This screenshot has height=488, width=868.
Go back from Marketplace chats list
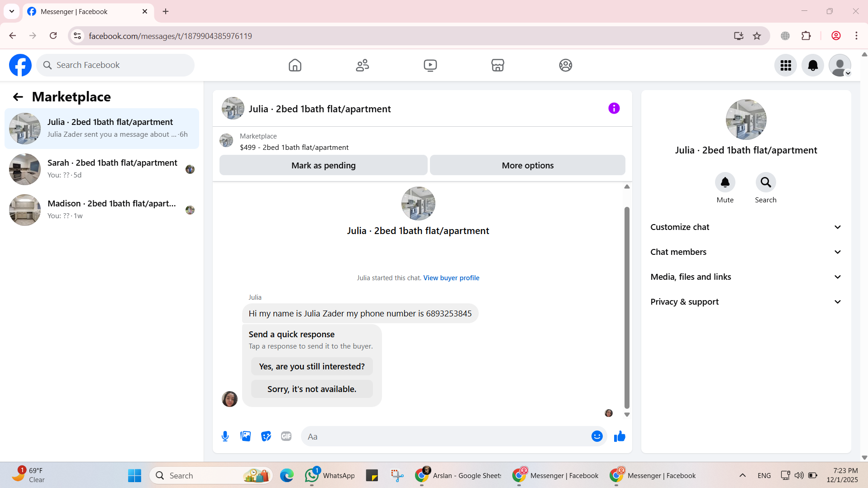(18, 97)
